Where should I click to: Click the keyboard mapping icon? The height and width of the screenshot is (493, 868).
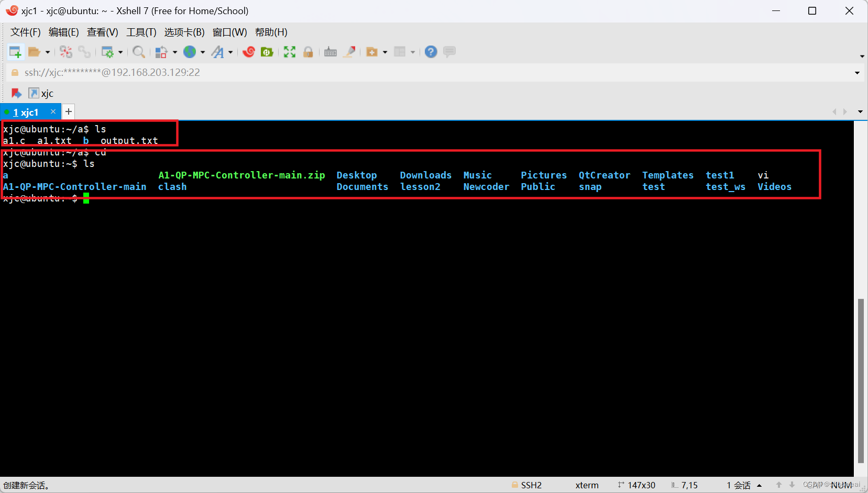pos(331,52)
